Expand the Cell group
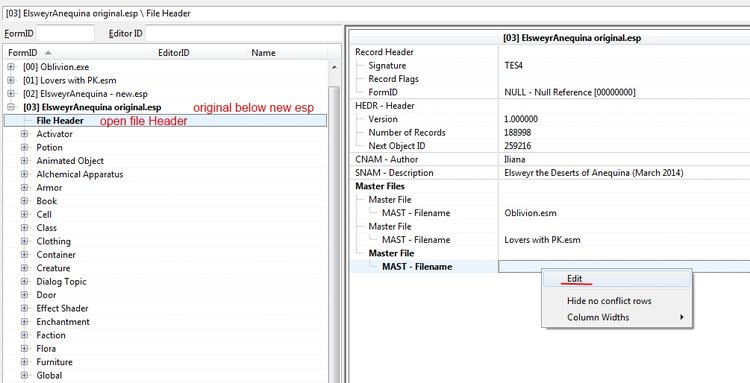The image size is (750, 383). [24, 214]
